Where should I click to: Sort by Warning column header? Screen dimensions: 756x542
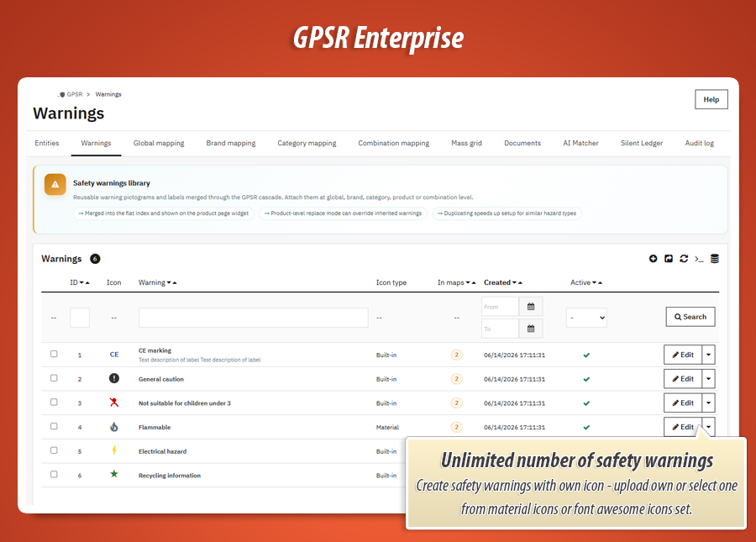click(158, 282)
